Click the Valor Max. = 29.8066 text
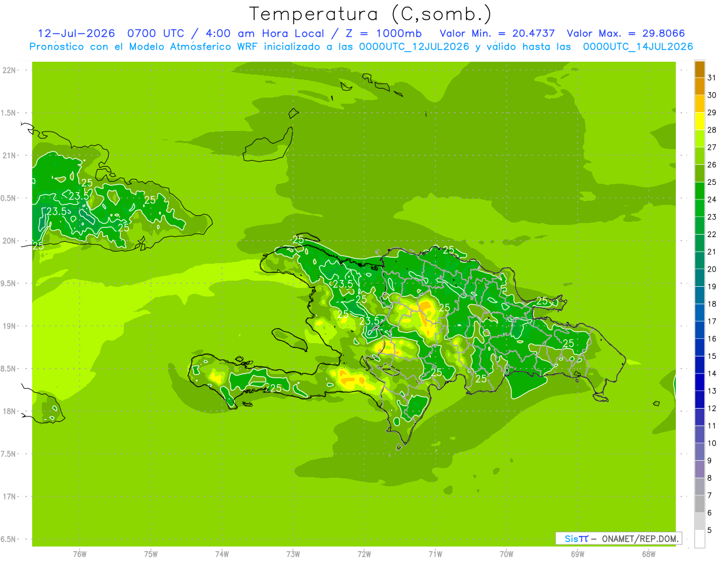 pyautogui.click(x=626, y=33)
